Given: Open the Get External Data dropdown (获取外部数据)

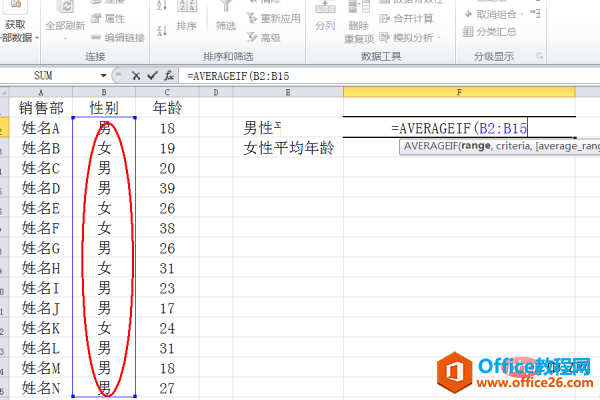Looking at the screenshot, I should point(18,23).
